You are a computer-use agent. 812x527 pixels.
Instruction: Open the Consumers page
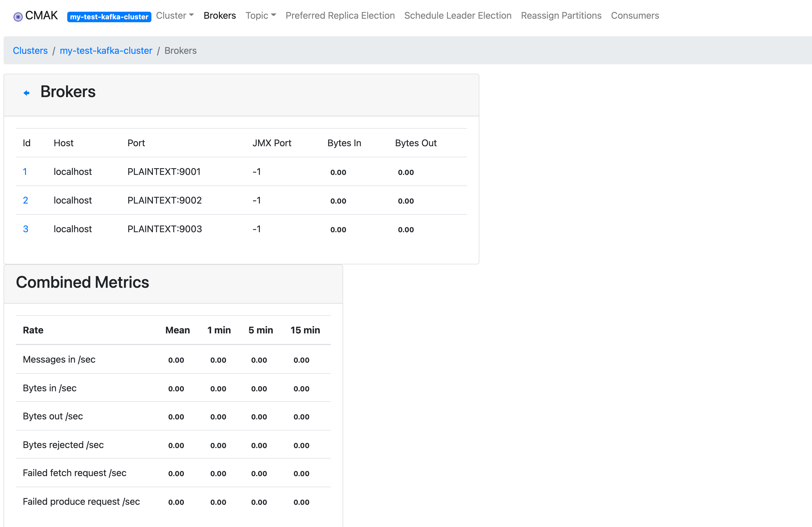click(x=635, y=15)
